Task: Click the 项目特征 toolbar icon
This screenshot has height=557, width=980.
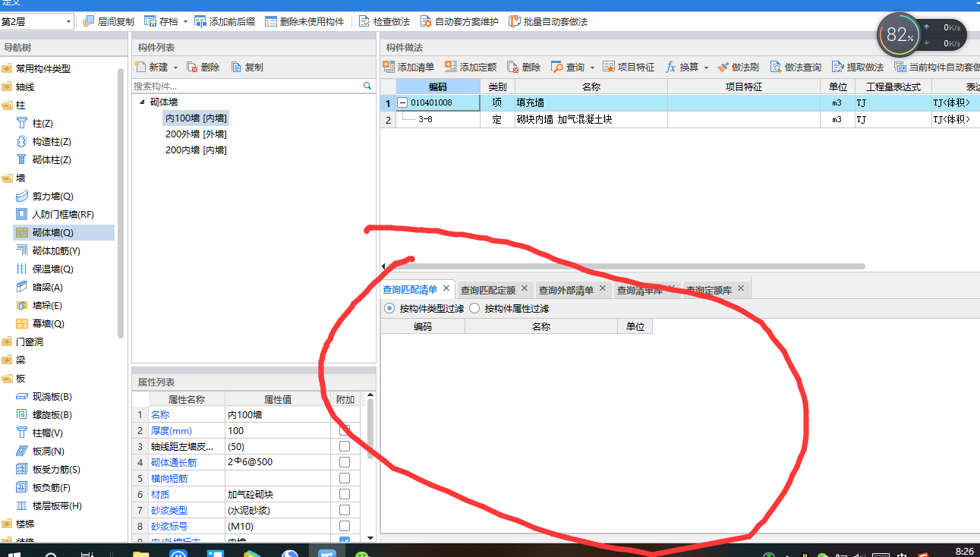Action: (609, 67)
